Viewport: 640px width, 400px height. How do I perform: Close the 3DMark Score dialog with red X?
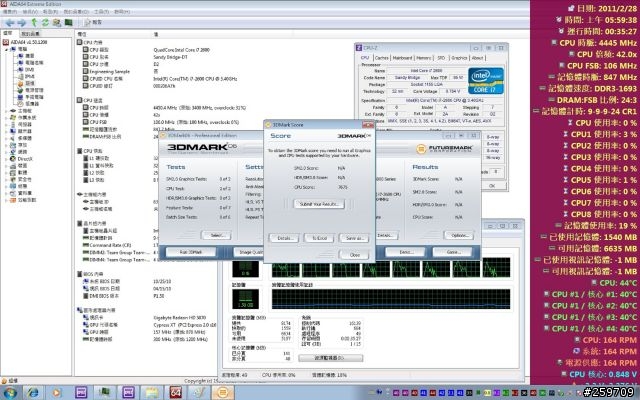pyautogui.click(x=368, y=124)
